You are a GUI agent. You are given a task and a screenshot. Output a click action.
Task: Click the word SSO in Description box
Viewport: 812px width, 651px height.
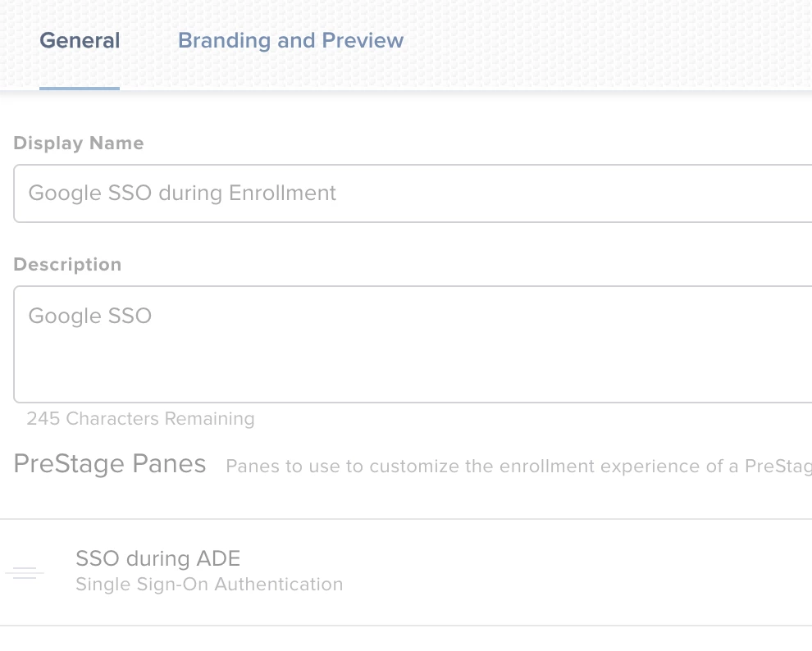click(x=130, y=316)
